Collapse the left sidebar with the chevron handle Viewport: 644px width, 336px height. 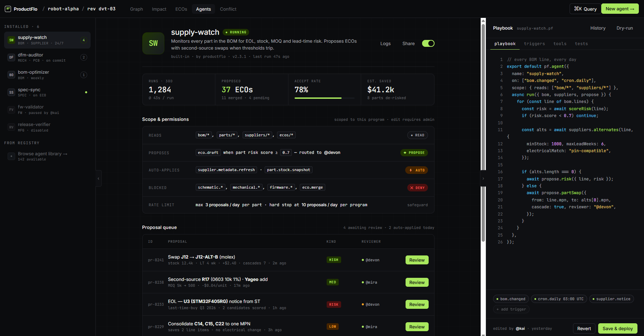pos(99,178)
